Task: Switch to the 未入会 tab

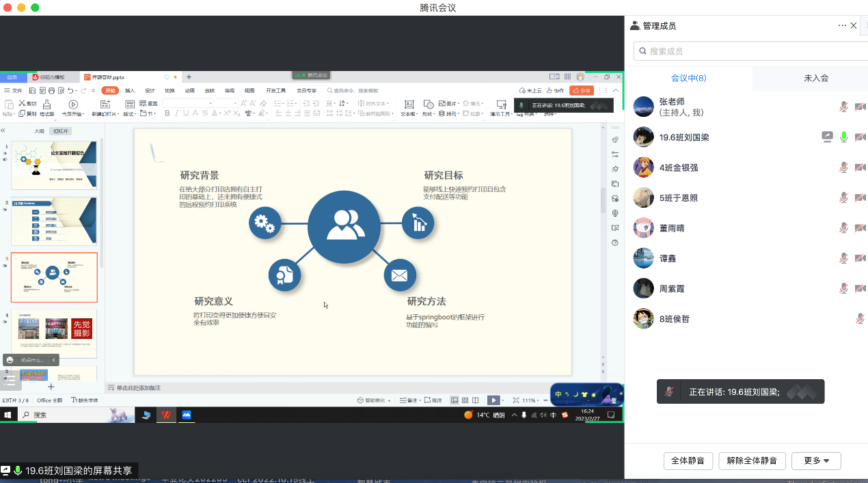Action: [816, 79]
